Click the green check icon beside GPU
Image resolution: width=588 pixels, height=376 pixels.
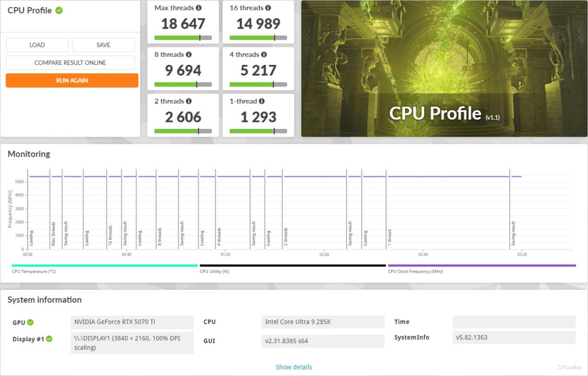30,322
